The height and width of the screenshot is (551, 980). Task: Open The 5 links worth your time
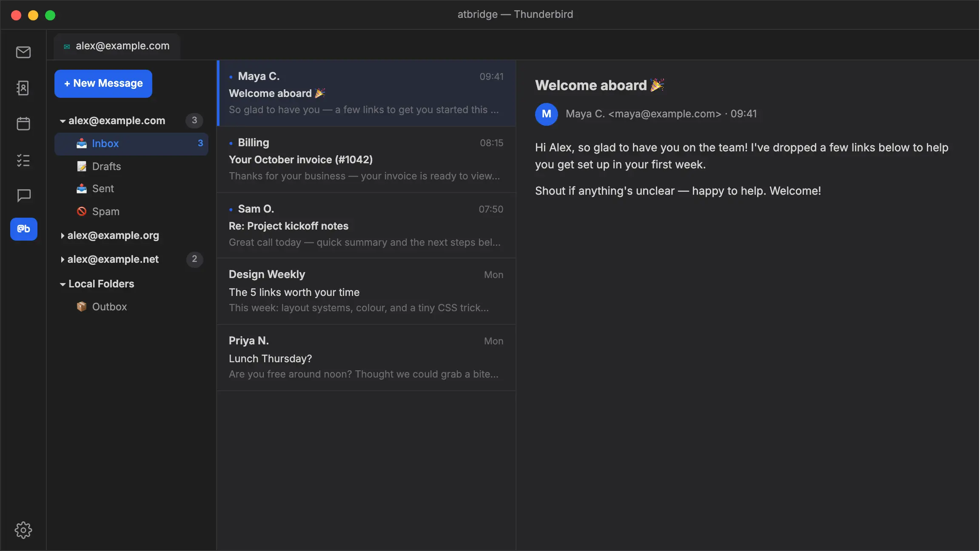click(367, 291)
